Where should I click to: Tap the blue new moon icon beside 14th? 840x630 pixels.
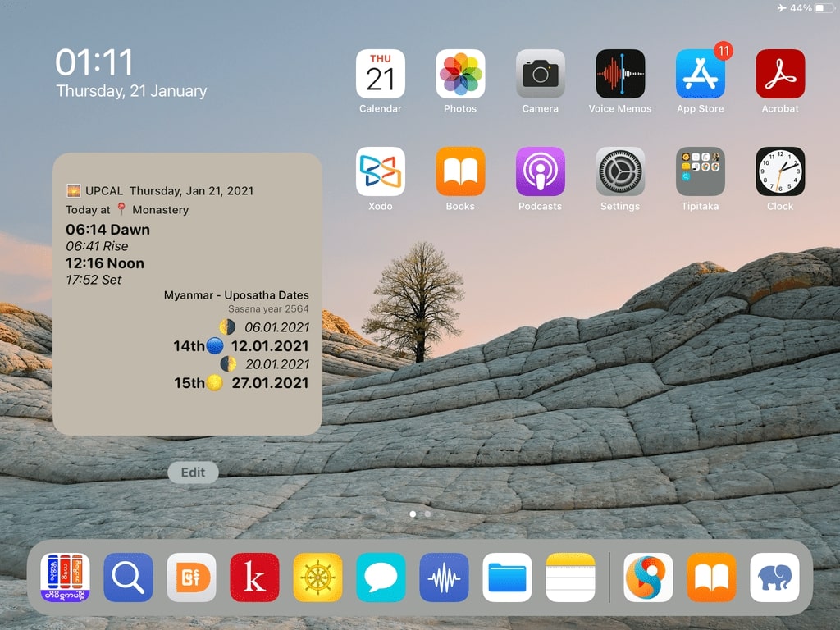tap(215, 346)
